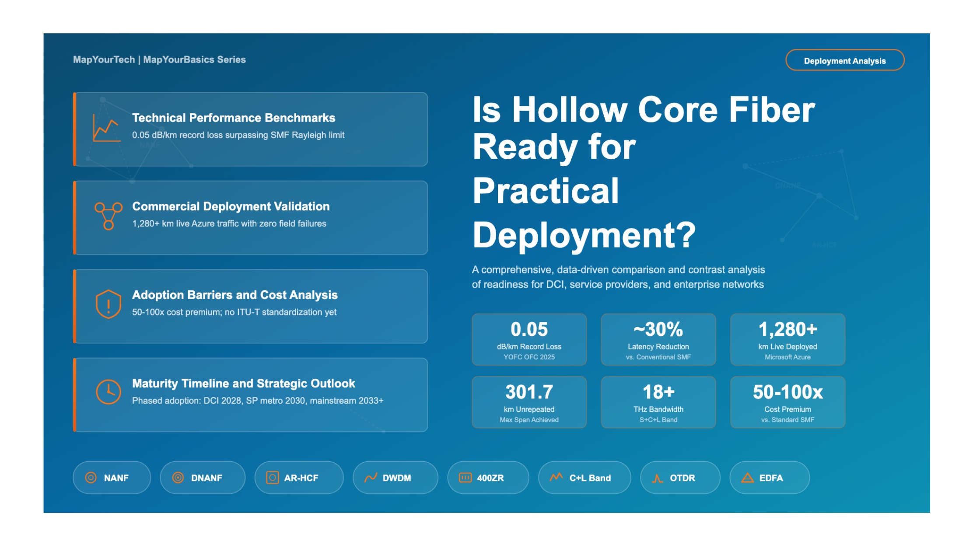
Task: Click the square icon beside AR-HCF
Action: (x=272, y=478)
